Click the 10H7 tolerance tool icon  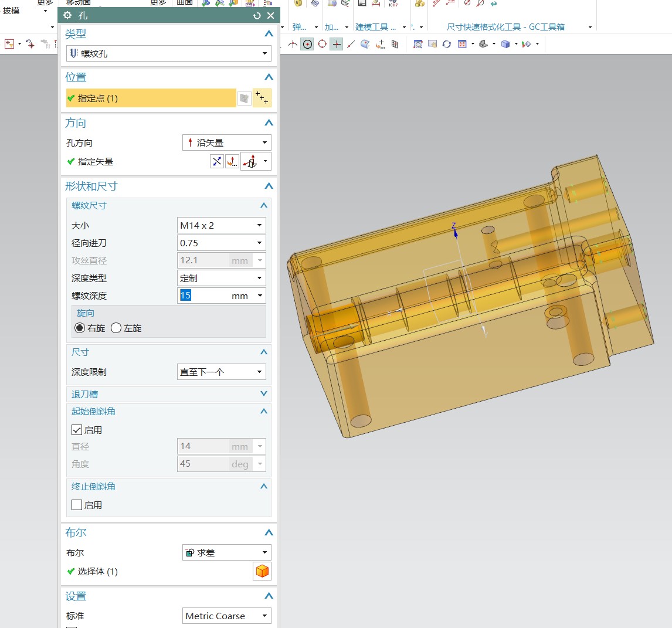tap(393, 4)
